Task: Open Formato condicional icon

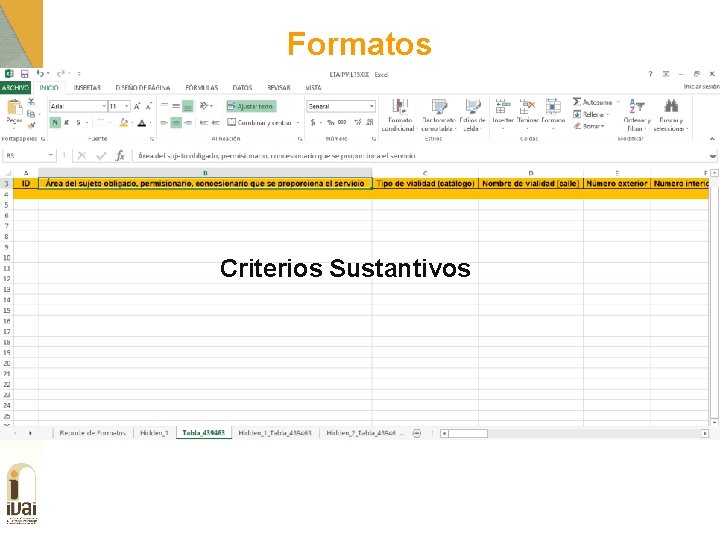Action: [400, 107]
